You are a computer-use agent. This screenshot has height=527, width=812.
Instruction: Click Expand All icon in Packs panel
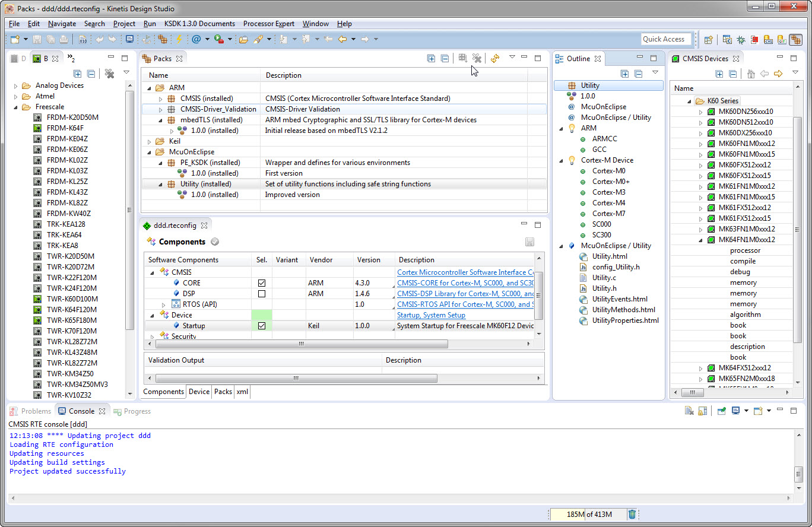tap(432, 58)
